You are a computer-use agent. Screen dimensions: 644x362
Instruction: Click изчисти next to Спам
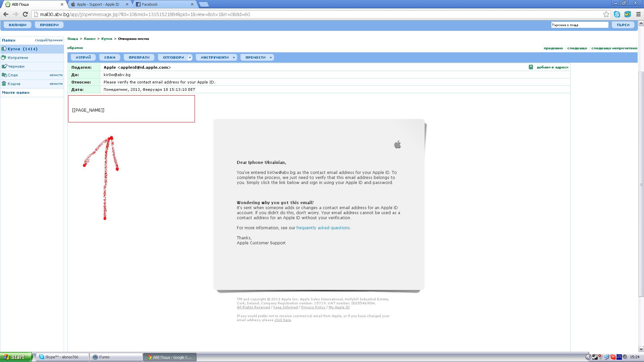pos(56,75)
